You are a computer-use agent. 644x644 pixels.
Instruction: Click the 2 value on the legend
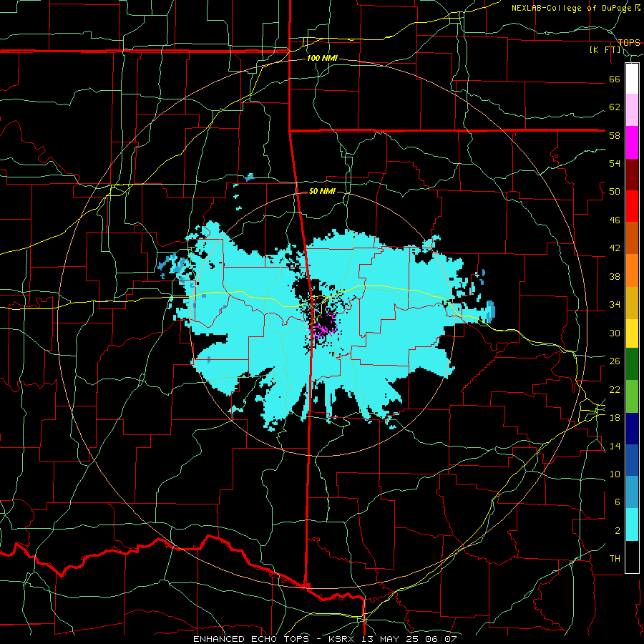point(617,531)
